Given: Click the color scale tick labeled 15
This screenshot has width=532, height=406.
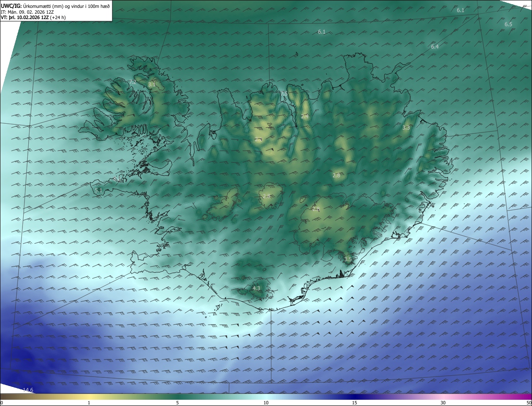Looking at the screenshot, I should pyautogui.click(x=355, y=403).
